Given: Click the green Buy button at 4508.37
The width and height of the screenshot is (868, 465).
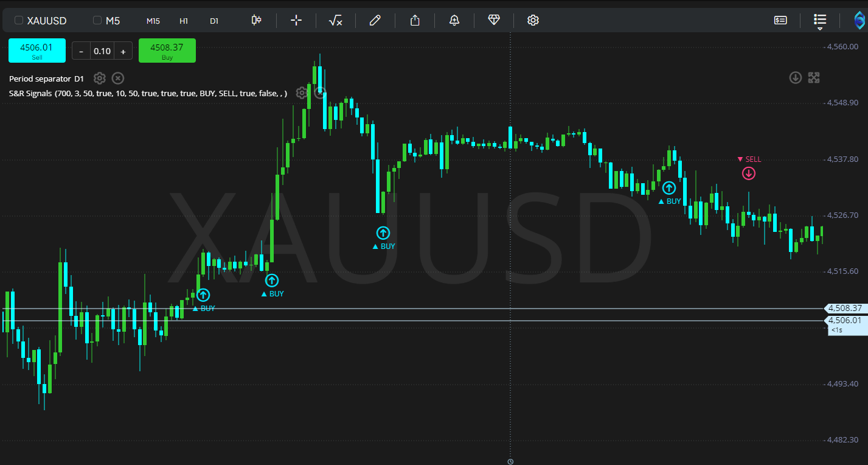Looking at the screenshot, I should pyautogui.click(x=167, y=51).
